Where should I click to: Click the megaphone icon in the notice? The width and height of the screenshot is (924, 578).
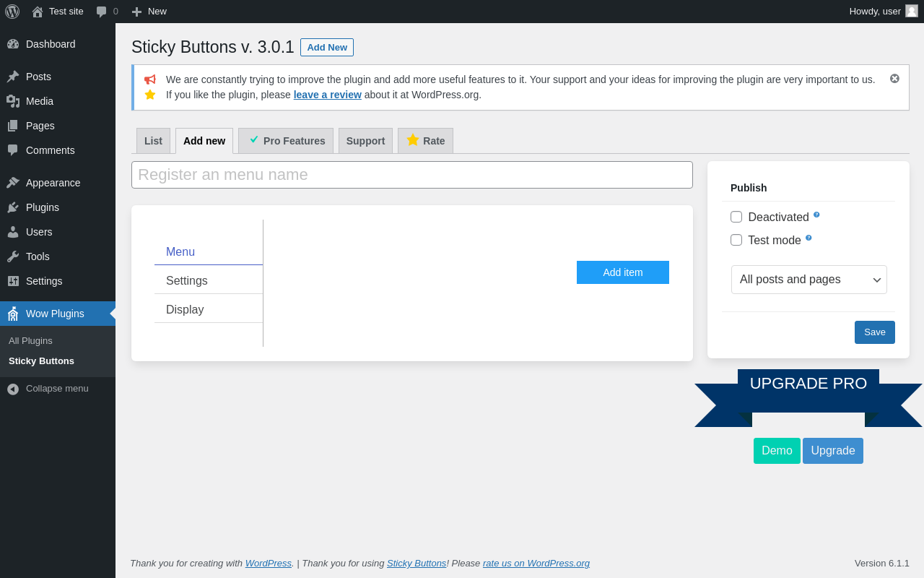[150, 79]
